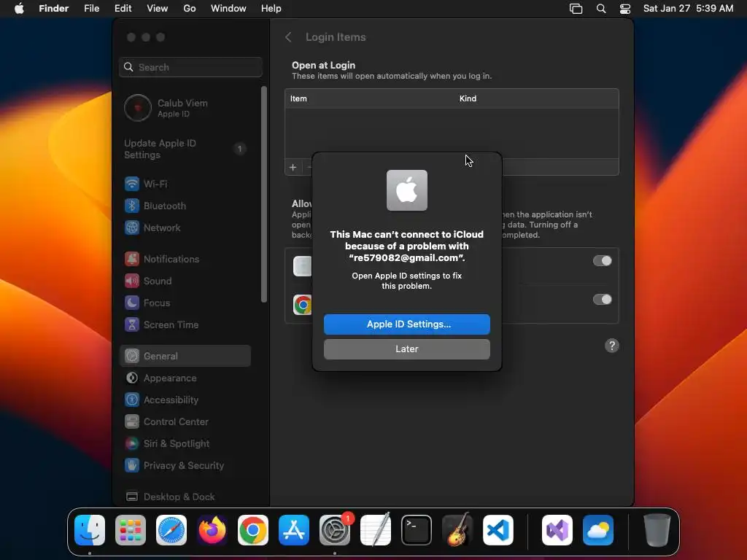The width and height of the screenshot is (747, 560).
Task: Toggle the first background item switch
Action: pos(602,261)
